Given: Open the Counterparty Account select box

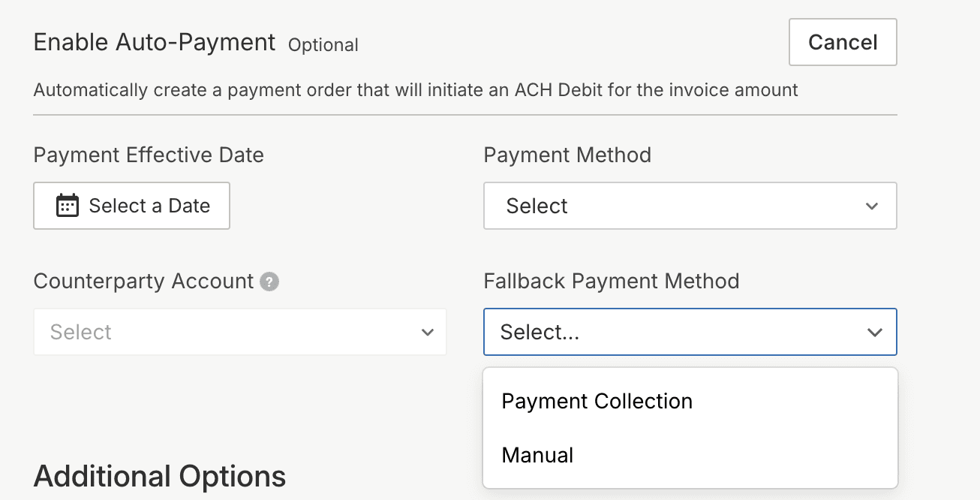Looking at the screenshot, I should point(239,332).
